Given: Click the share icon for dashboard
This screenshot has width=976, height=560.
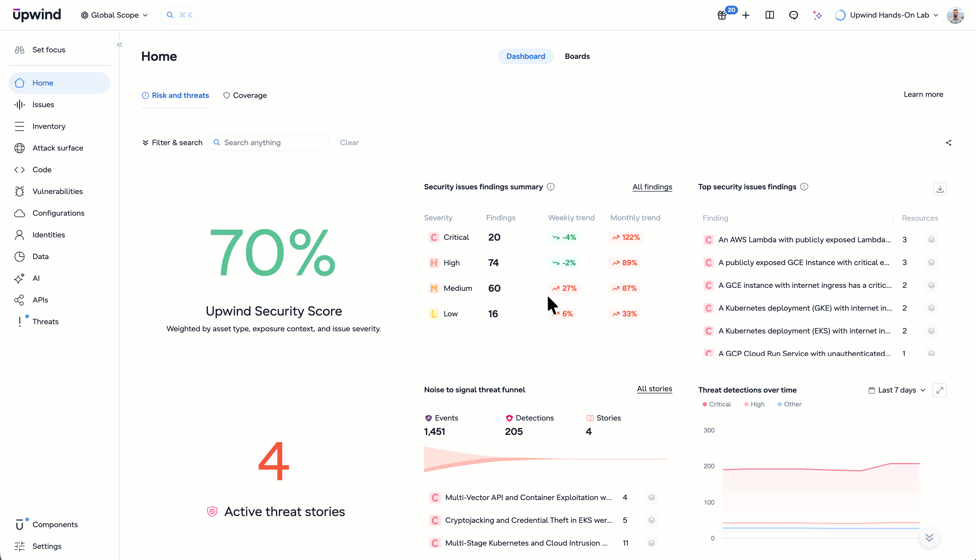Looking at the screenshot, I should 949,143.
